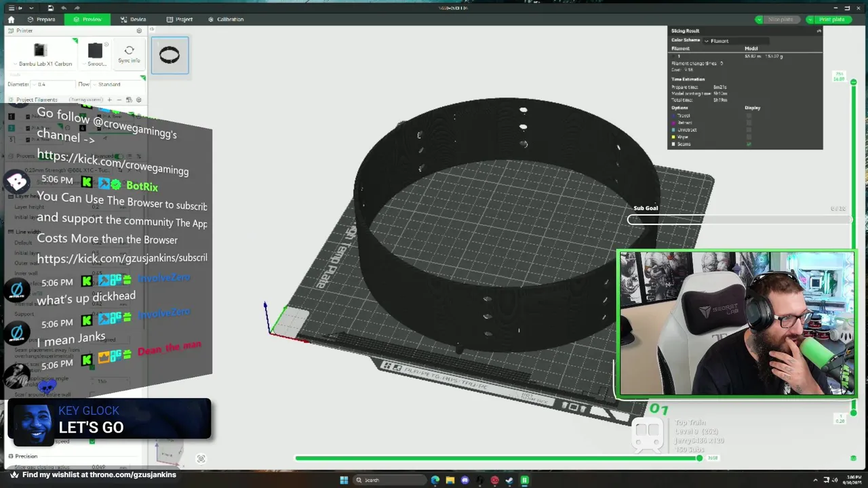This screenshot has height=488, width=868.
Task: Open the Color Scheme Filament dropdown
Action: pyautogui.click(x=736, y=41)
